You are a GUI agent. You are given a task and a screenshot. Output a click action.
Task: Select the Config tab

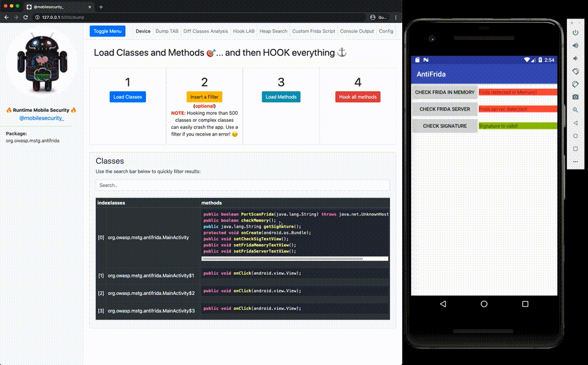point(387,31)
